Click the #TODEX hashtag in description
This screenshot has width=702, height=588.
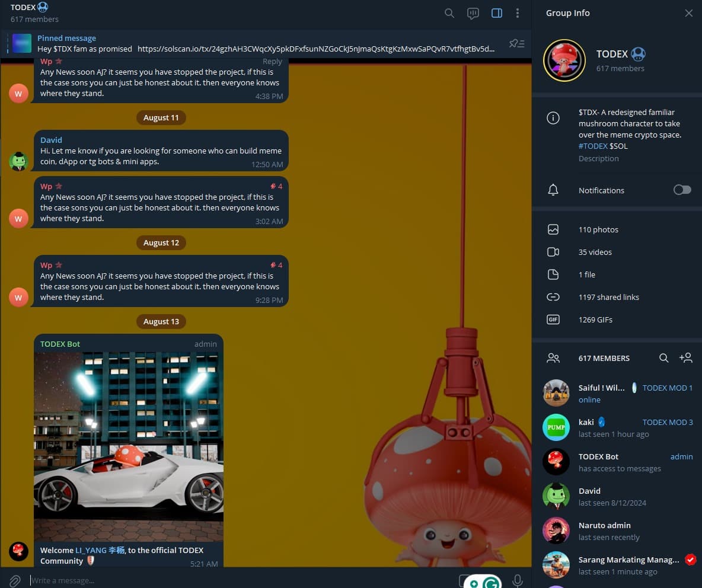pyautogui.click(x=593, y=146)
